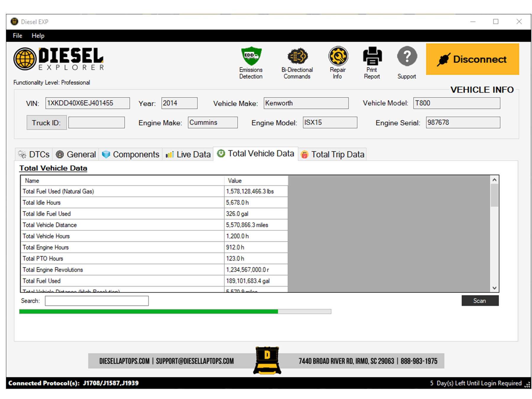Screen dimensions: 532x399
Task: Open the File menu
Action: click(x=17, y=35)
